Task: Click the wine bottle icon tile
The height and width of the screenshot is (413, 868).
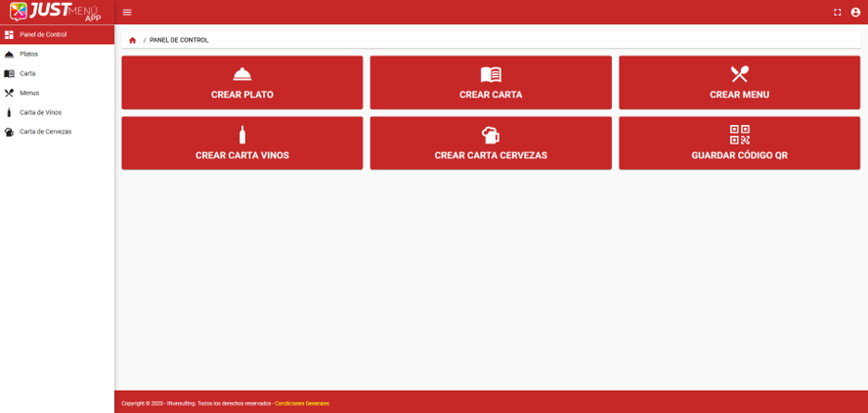Action: 242,135
